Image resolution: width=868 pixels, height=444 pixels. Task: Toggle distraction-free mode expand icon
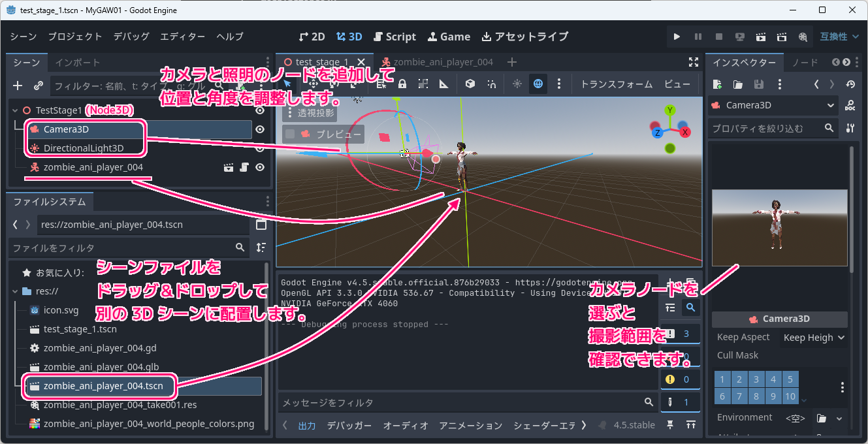coord(694,62)
